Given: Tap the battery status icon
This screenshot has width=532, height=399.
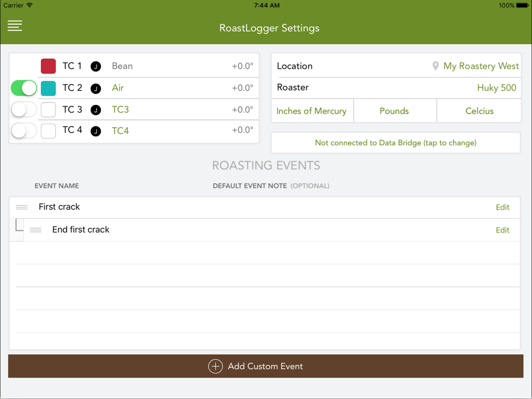Looking at the screenshot, I should [x=522, y=6].
